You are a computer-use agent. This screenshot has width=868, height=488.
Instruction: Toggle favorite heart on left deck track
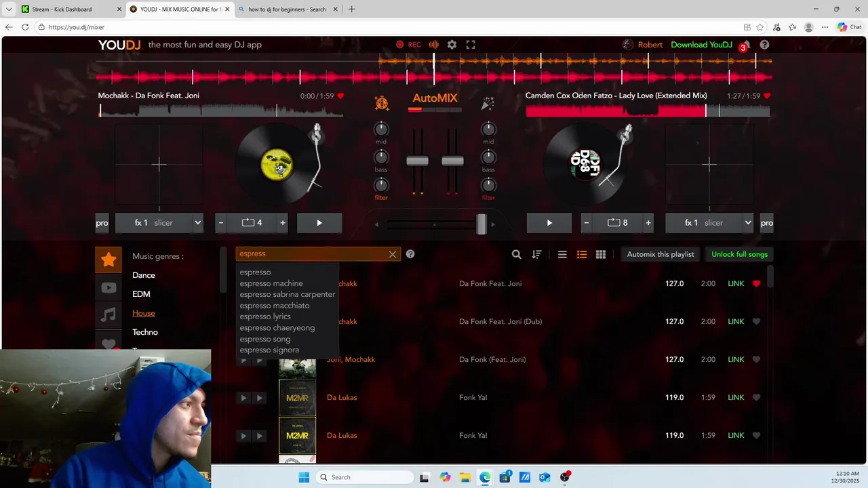(340, 96)
